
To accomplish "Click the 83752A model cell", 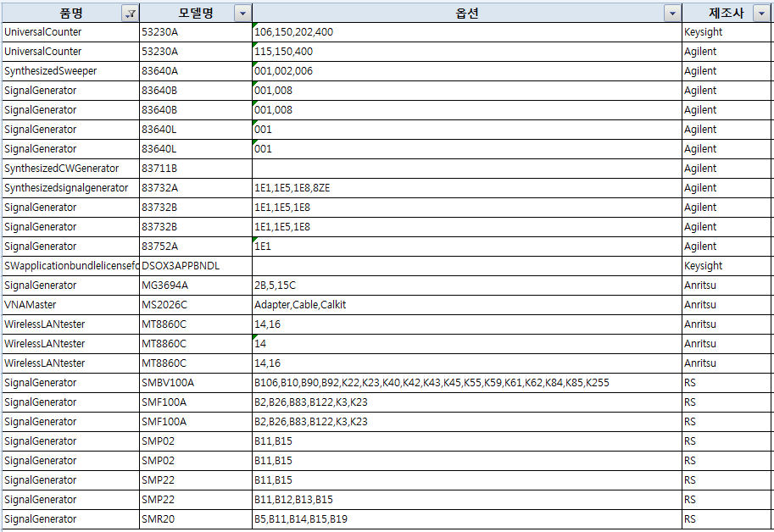I will 159,247.
